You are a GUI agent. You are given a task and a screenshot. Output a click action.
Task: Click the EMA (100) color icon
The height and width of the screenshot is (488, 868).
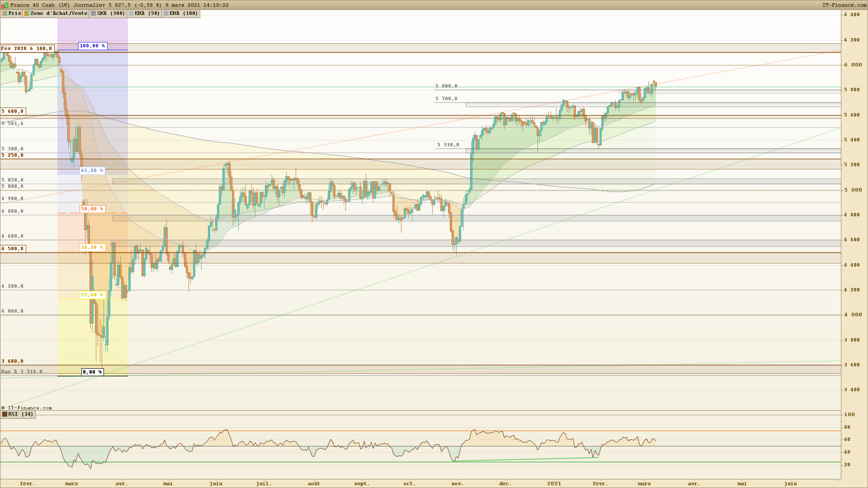tap(166, 14)
